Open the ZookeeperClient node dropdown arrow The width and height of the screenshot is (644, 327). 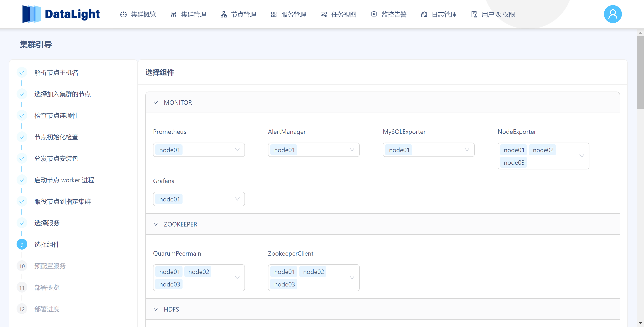click(x=352, y=278)
